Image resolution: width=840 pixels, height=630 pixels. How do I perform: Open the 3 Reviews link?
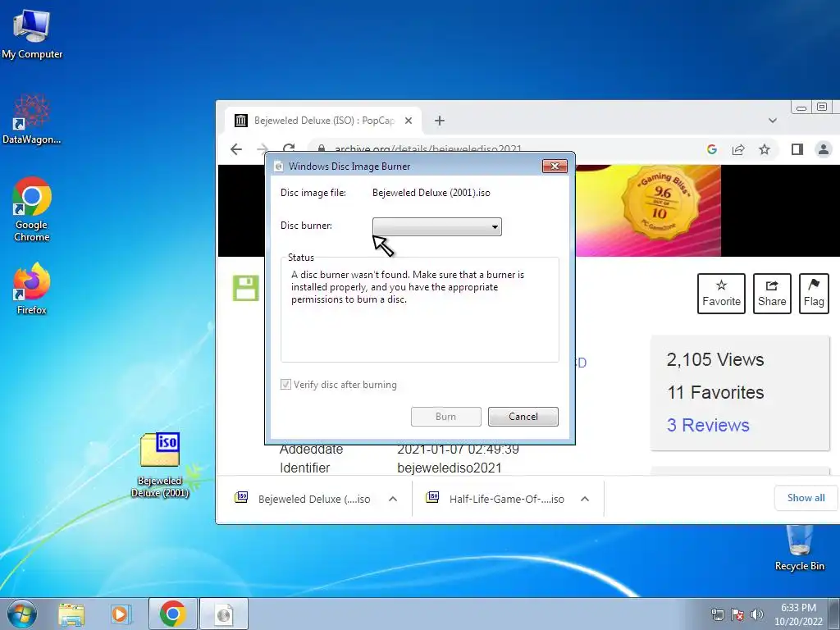708,425
